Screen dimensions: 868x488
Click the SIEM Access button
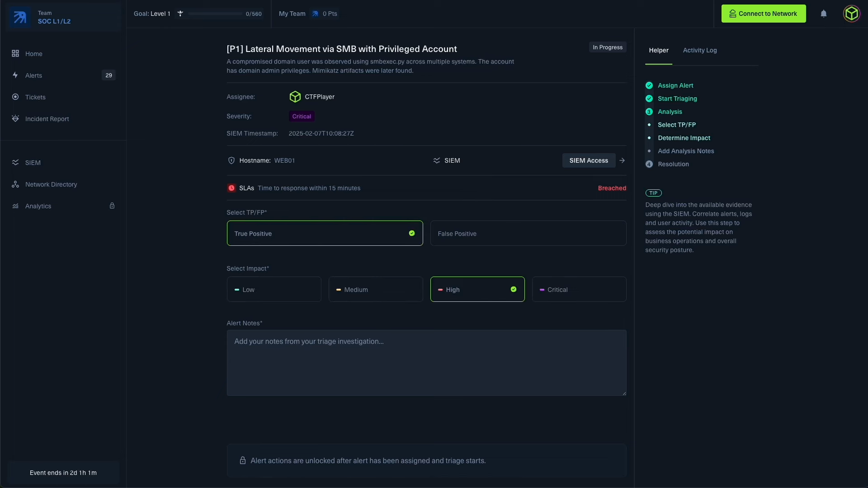(588, 160)
